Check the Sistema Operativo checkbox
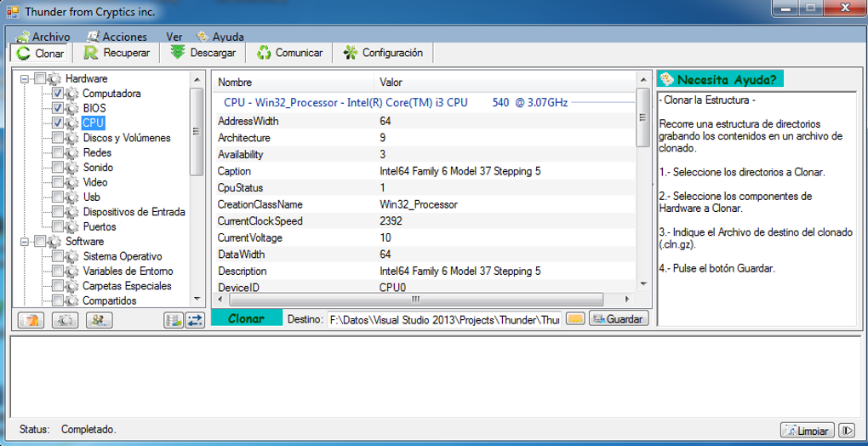 pos(58,257)
